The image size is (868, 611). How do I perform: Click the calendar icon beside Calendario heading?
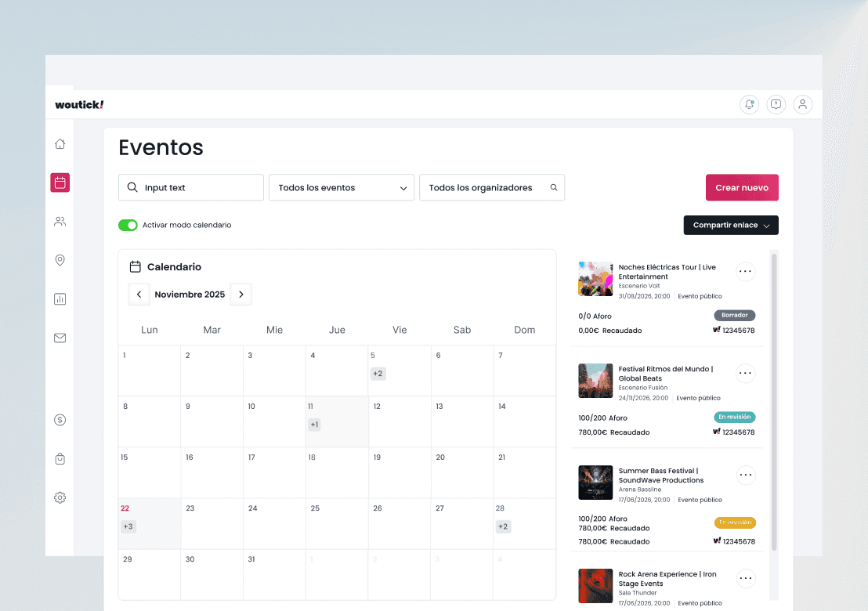[135, 267]
